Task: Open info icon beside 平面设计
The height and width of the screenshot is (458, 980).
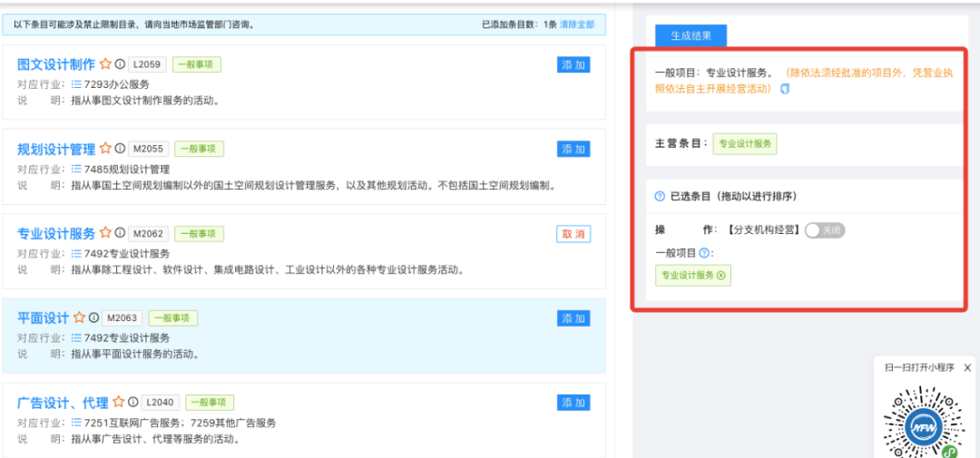Action: [x=93, y=317]
